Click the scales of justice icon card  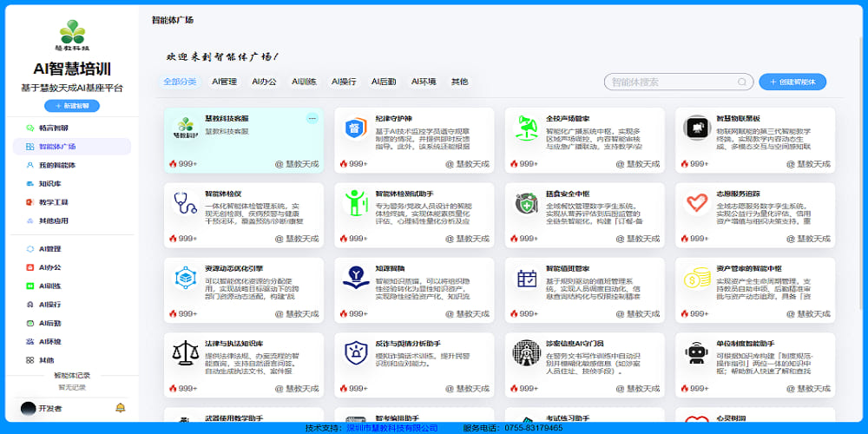pyautogui.click(x=244, y=365)
